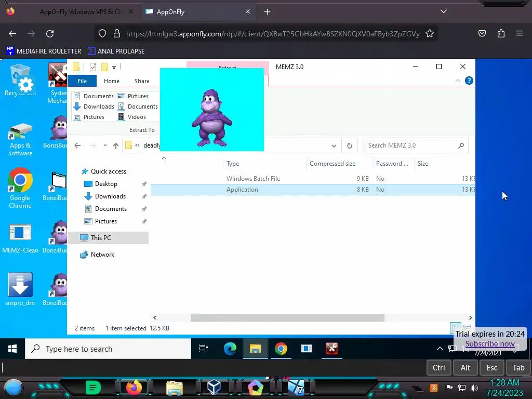532x399 pixels.
Task: Switch to AppOnFly Windows VPS browser tab
Action: point(82,11)
